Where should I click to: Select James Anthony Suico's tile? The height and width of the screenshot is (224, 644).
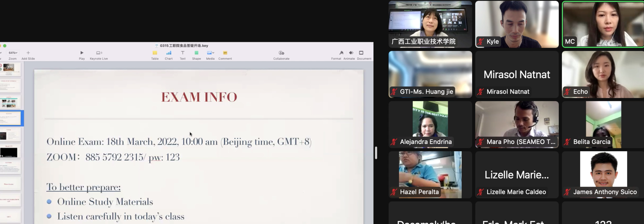pyautogui.click(x=603, y=175)
